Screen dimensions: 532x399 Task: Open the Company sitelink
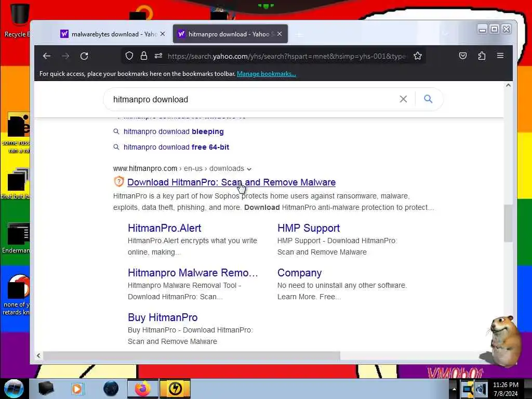click(299, 273)
